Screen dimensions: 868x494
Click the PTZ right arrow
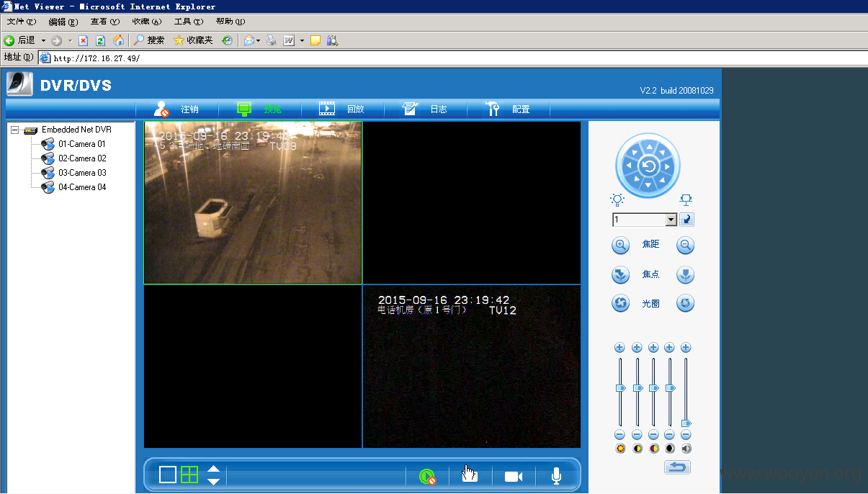668,167
